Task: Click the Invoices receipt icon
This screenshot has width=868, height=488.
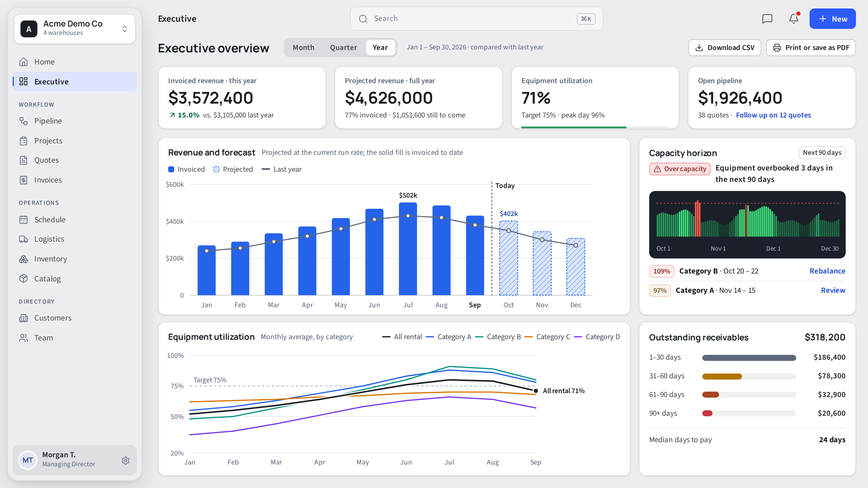Action: pos(24,180)
